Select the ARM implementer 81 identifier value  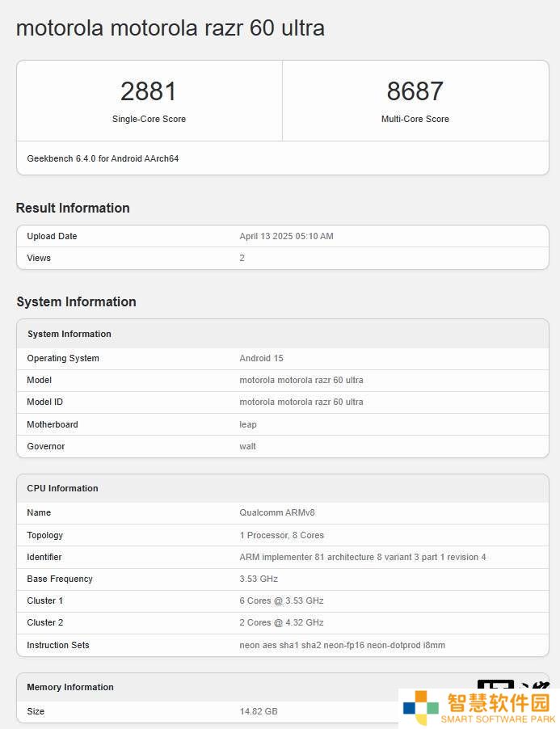pyautogui.click(x=363, y=557)
